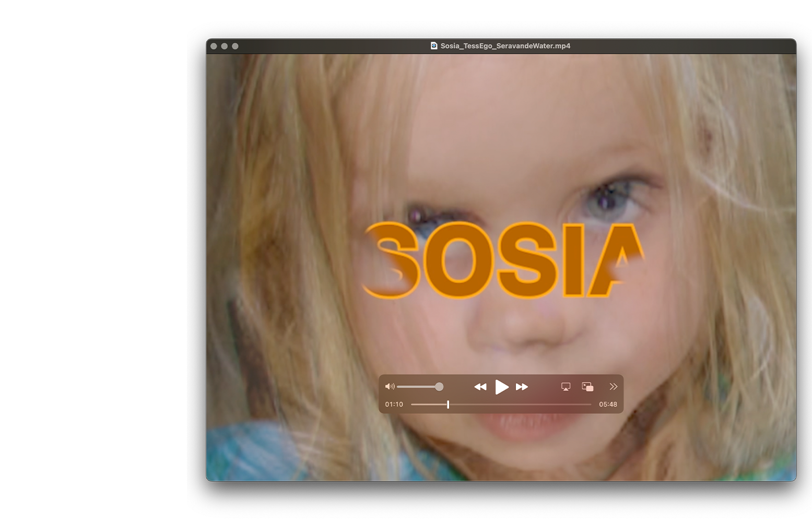
Task: Open the share and playback speed chevrons menu
Action: [x=613, y=387]
